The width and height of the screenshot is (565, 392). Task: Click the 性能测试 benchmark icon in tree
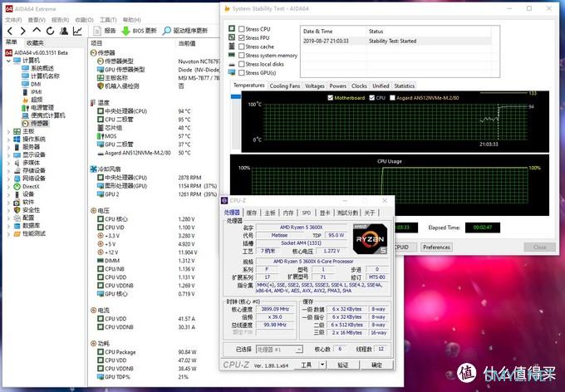coord(17,233)
